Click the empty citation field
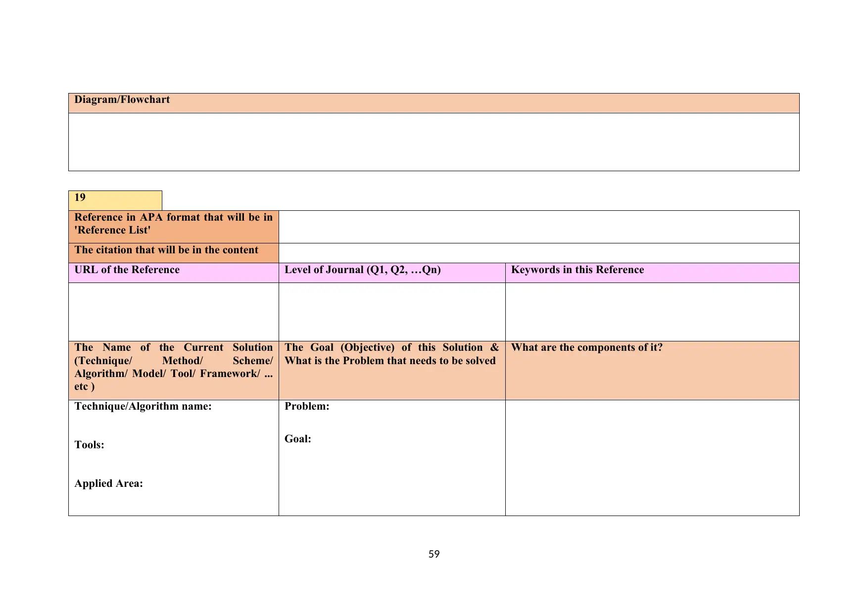 (x=539, y=253)
